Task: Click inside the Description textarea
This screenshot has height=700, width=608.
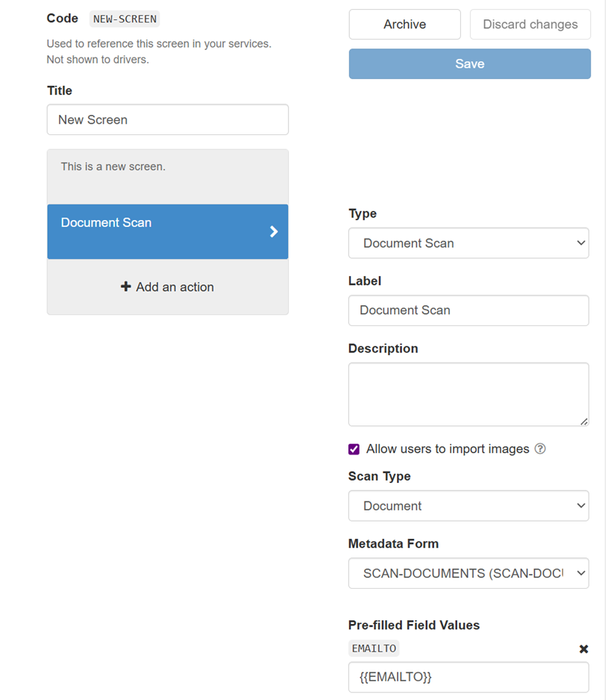Action: coord(468,394)
